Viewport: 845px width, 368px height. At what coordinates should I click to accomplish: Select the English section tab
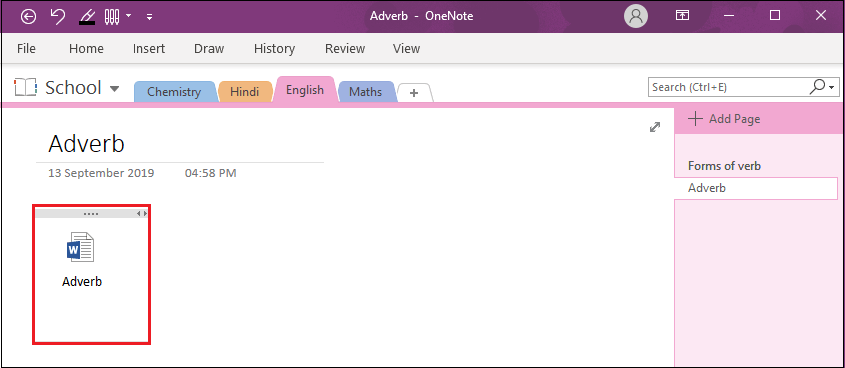point(305,90)
